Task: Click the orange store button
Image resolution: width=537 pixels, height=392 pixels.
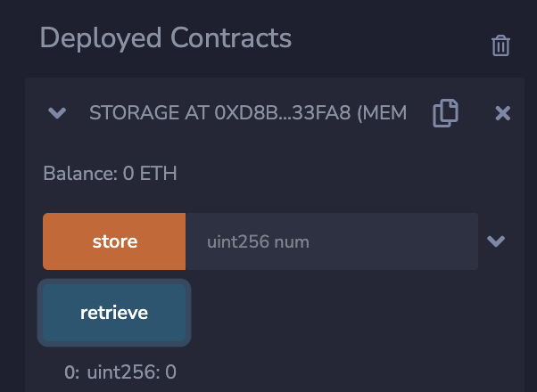Action: coord(114,241)
